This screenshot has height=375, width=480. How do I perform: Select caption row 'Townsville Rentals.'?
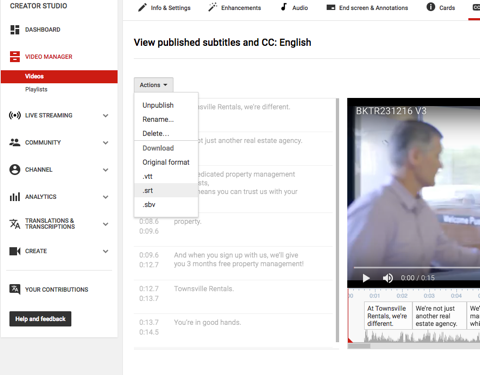click(233, 297)
